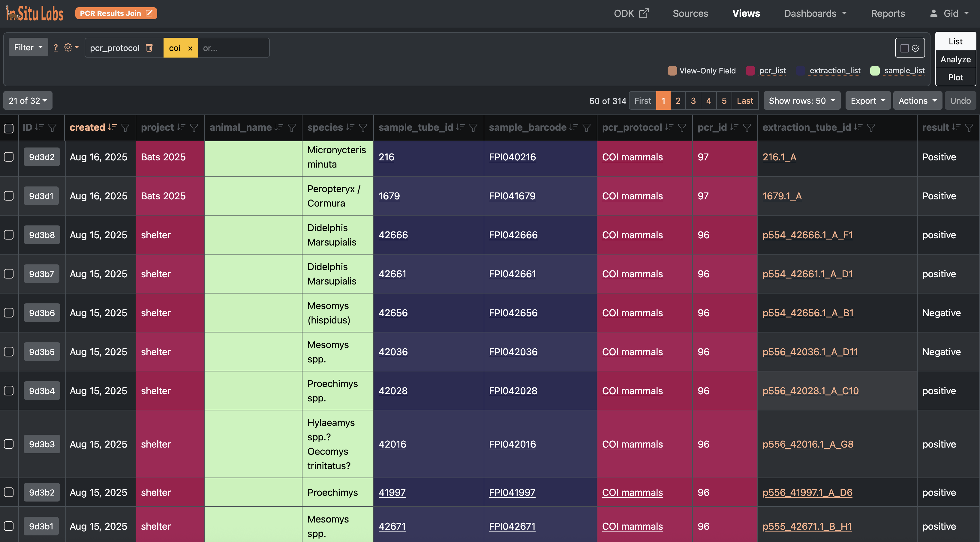Toggle the select-all checkbox in the header
This screenshot has height=542, width=980.
pos(8,129)
